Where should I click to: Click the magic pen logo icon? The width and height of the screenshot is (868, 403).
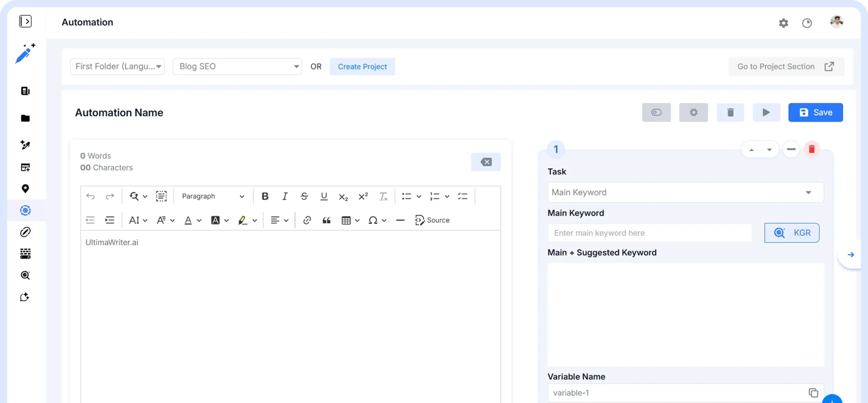tap(25, 53)
